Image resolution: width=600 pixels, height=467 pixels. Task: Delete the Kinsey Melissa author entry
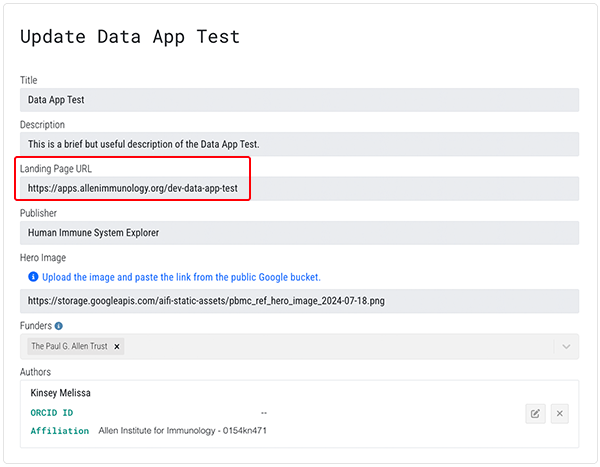pos(560,413)
